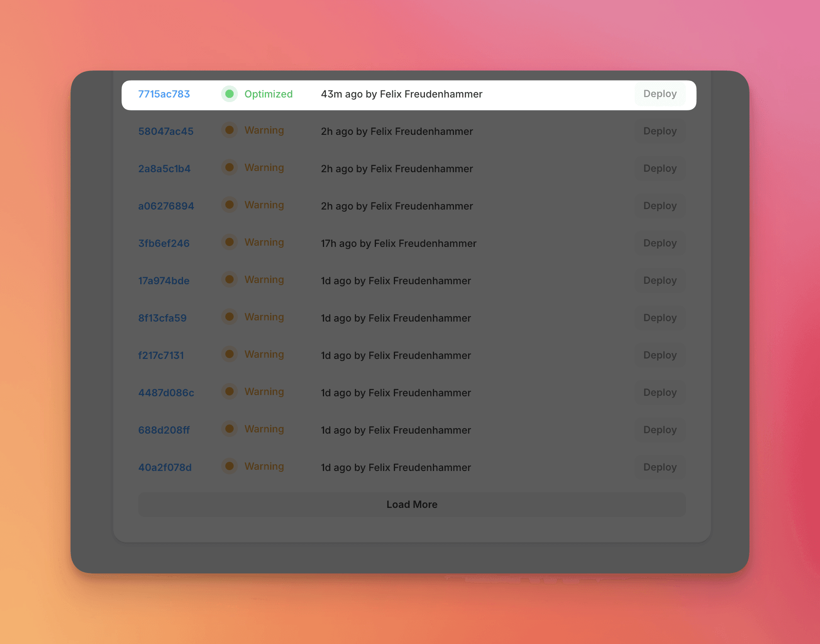This screenshot has width=820, height=644.
Task: Click status dot for commit 58047ac45
Action: [x=229, y=130]
